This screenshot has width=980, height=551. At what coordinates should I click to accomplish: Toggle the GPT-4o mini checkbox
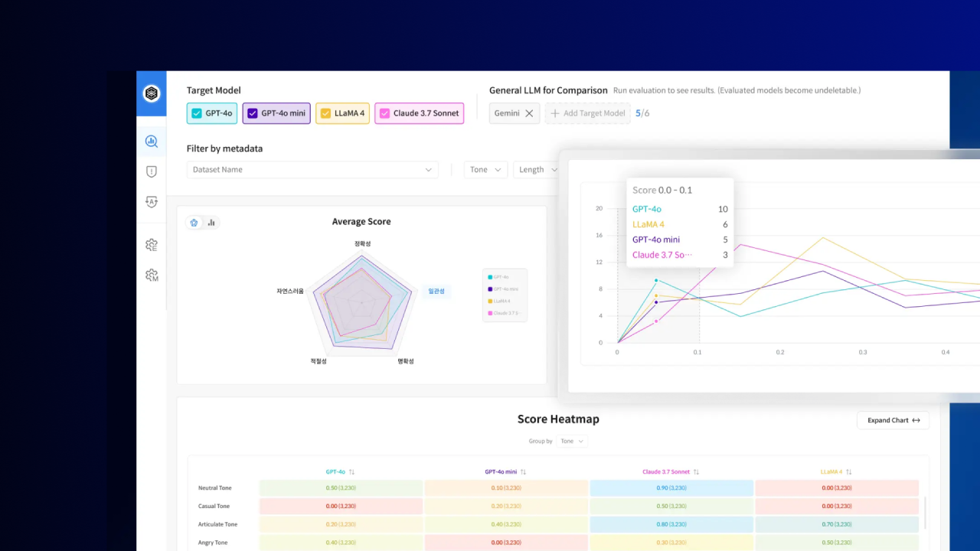(253, 113)
